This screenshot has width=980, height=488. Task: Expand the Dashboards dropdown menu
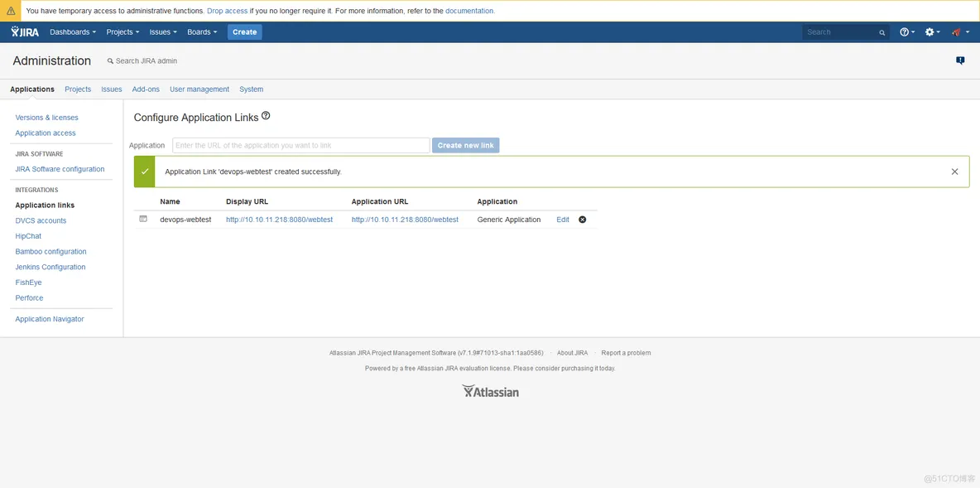[73, 32]
